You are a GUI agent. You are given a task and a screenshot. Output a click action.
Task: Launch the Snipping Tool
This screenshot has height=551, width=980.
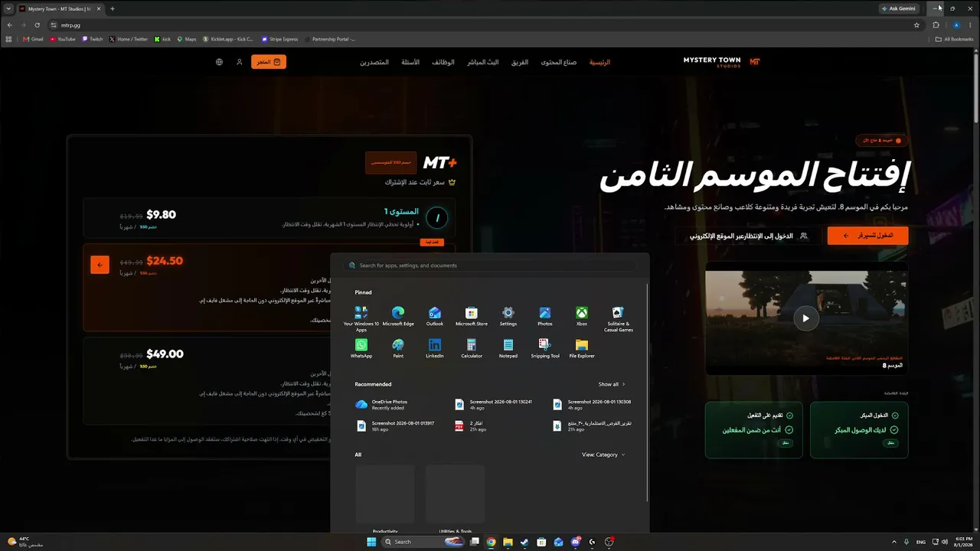point(545,349)
